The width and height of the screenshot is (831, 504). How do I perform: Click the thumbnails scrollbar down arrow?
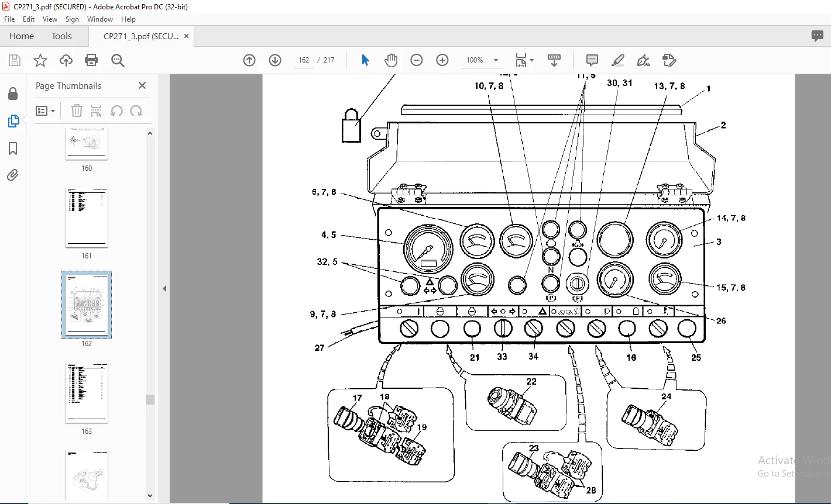[x=150, y=496]
